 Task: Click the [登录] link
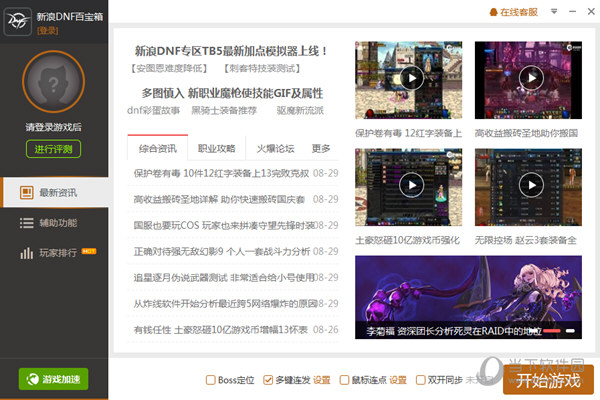point(48,30)
